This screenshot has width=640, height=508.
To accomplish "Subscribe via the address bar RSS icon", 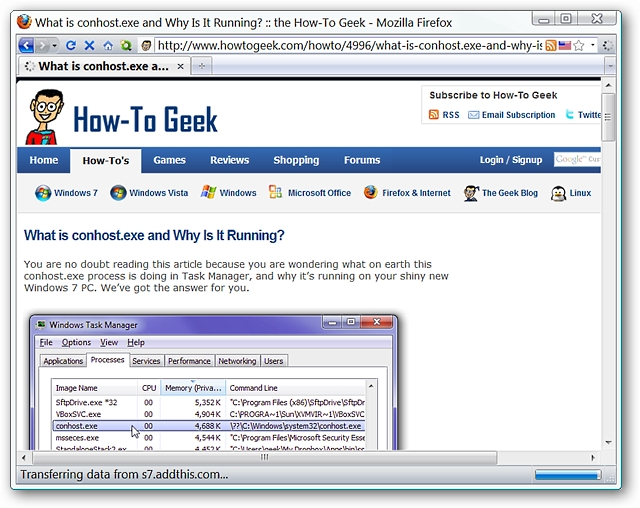I will pyautogui.click(x=551, y=45).
